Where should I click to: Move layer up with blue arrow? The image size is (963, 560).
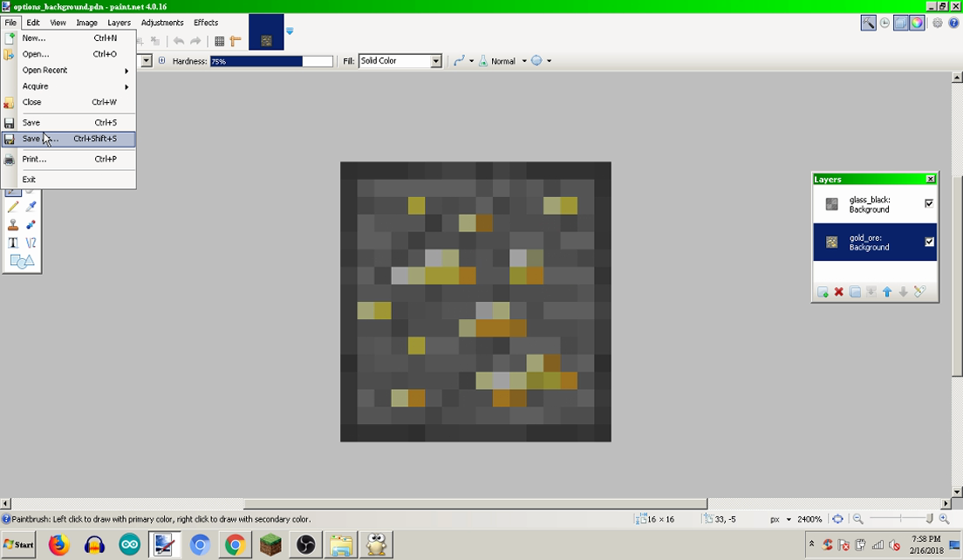[887, 291]
